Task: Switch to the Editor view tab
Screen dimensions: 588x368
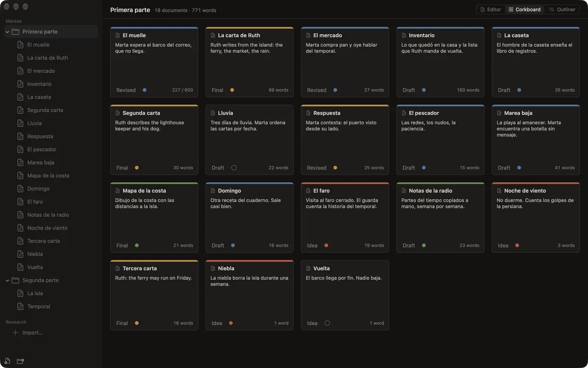Action: coord(490,9)
